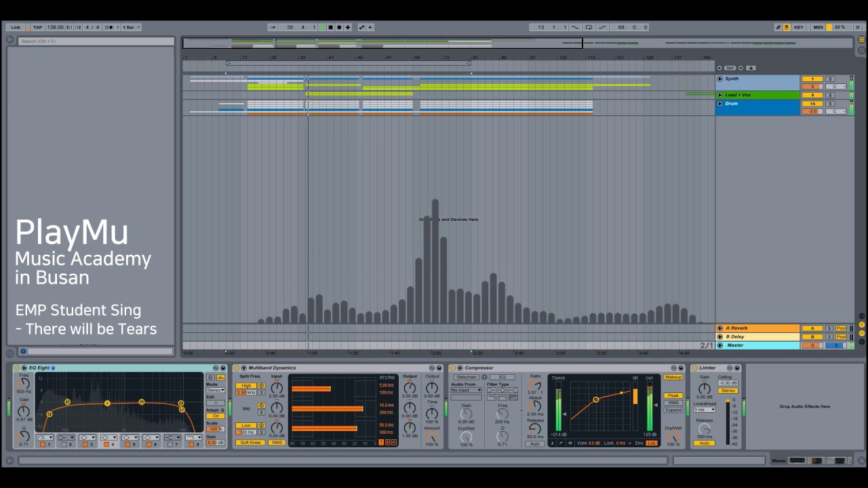Unfold the Synth track
Screen dimensions: 868x488
720,79
